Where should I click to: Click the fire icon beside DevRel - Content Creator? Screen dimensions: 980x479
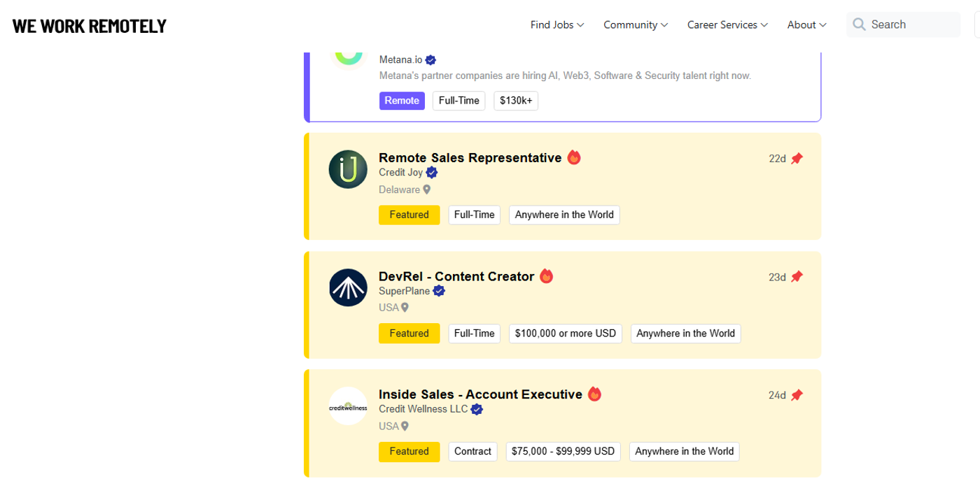pyautogui.click(x=547, y=276)
